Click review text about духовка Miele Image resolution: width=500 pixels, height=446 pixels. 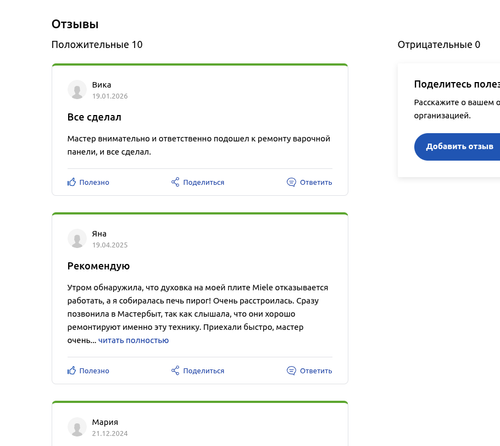(198, 314)
